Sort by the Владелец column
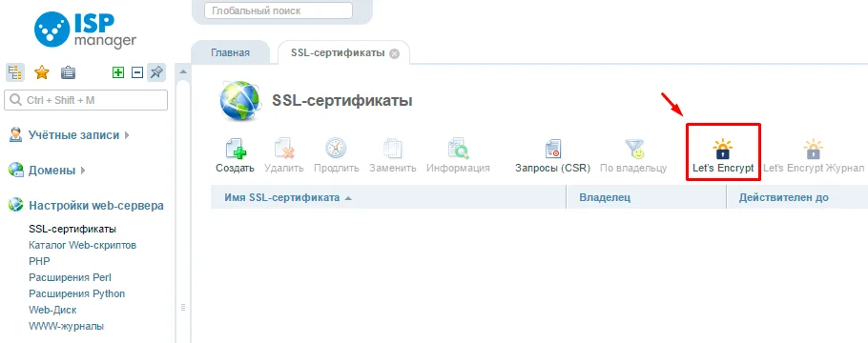The width and height of the screenshot is (868, 343). (x=646, y=197)
